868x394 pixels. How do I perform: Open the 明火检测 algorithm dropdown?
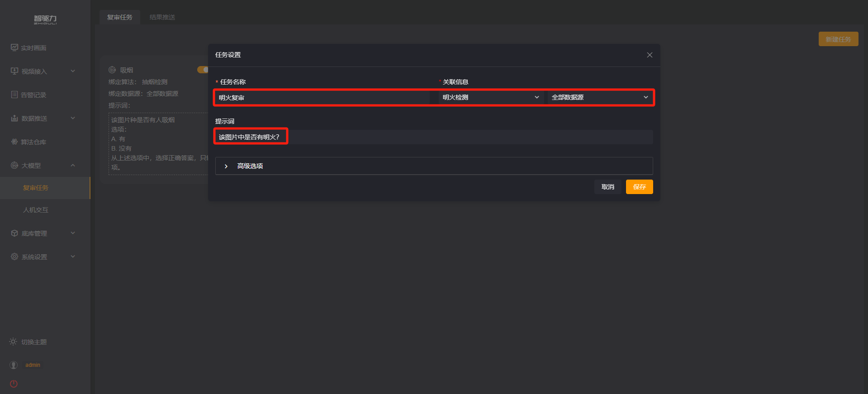click(491, 97)
